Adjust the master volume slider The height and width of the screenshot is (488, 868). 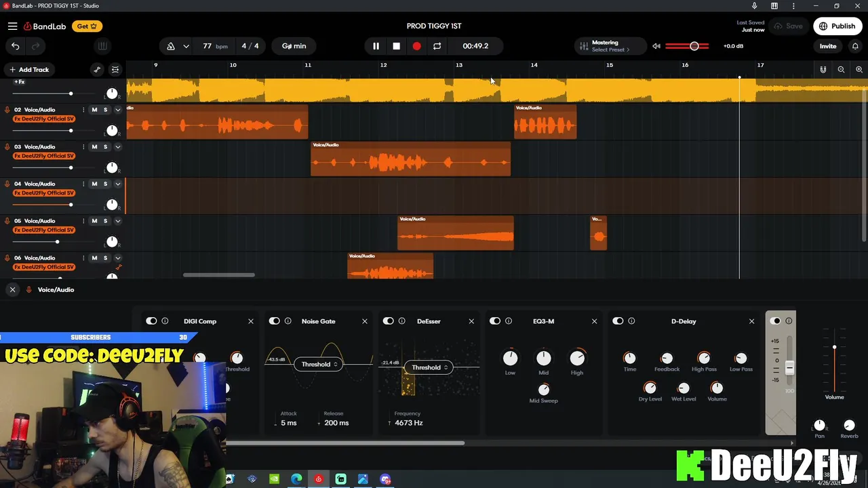click(687, 46)
